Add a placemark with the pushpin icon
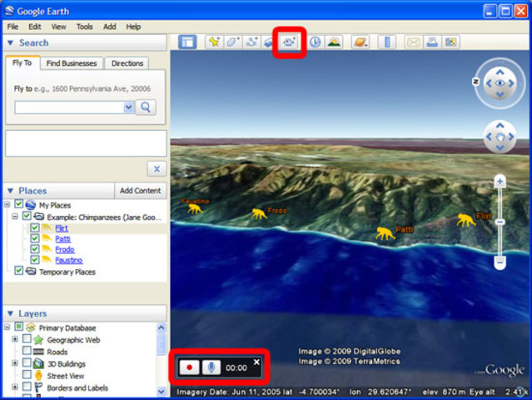This screenshot has height=400, width=532. point(214,42)
